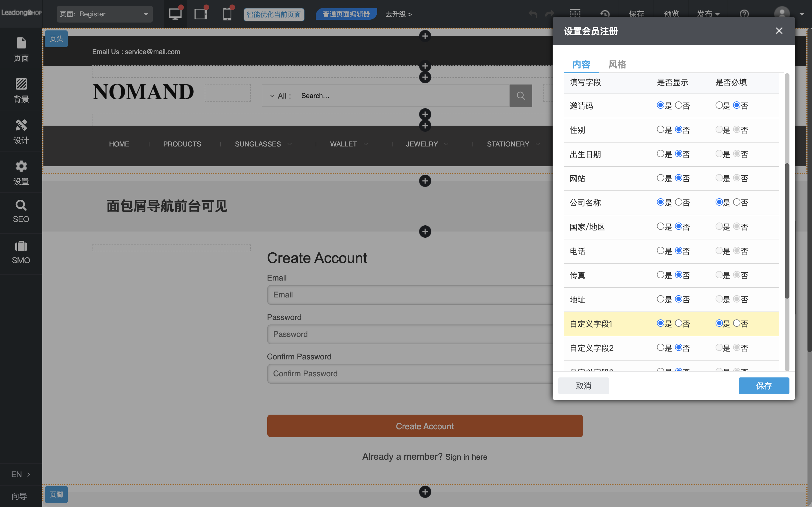Open the 页面 pages panel in sidebar
The image size is (812, 507).
point(21,49)
